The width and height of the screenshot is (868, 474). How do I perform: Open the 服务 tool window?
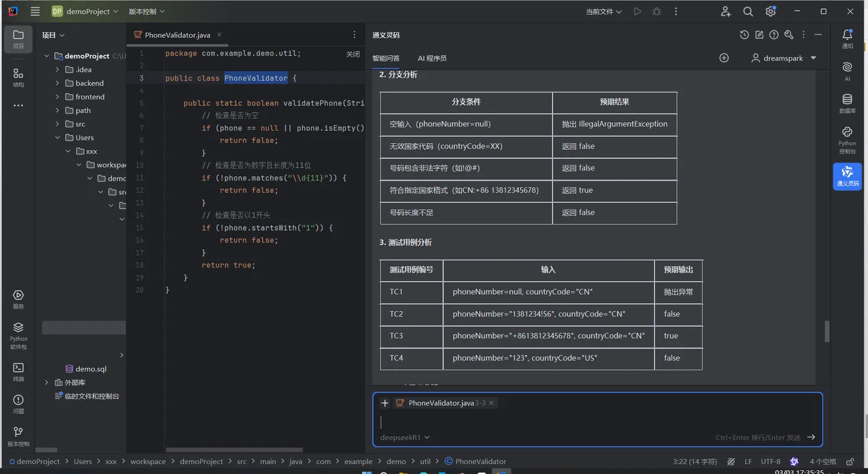[19, 299]
